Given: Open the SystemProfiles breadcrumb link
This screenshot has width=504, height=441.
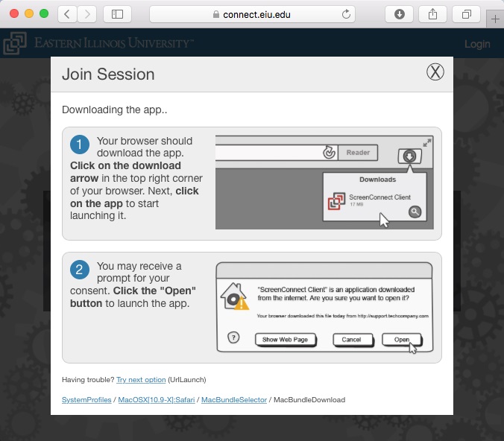Looking at the screenshot, I should coord(86,400).
